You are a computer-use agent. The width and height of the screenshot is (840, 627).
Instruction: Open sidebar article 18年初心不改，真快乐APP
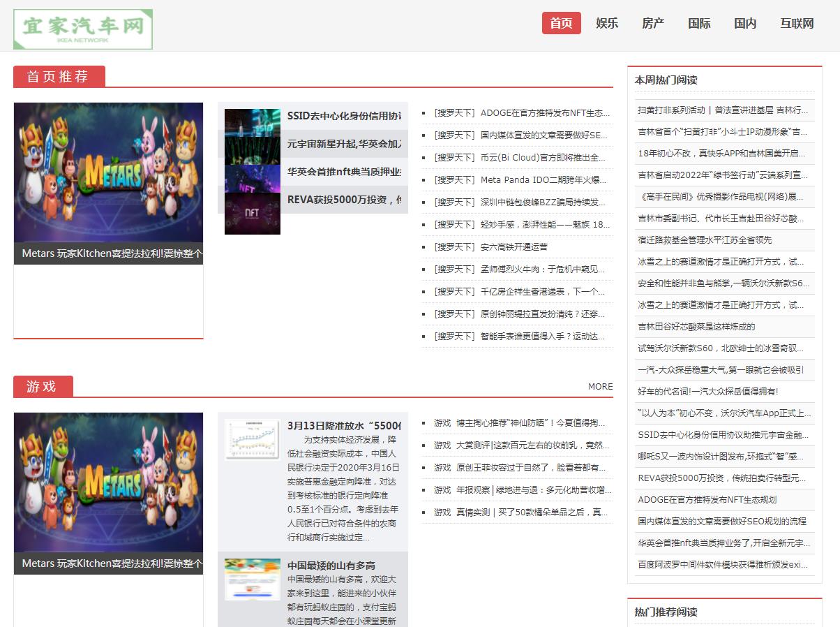pos(721,153)
